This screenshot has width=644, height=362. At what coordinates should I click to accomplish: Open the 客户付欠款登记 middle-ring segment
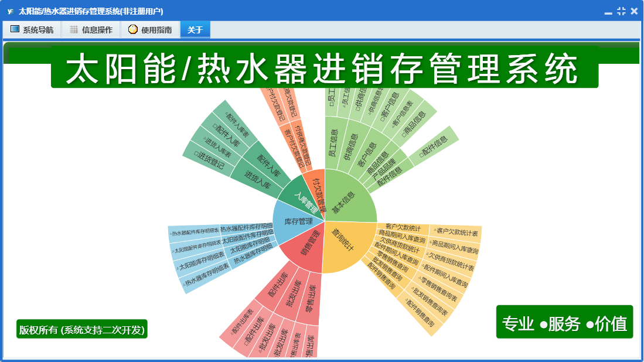tap(294, 149)
